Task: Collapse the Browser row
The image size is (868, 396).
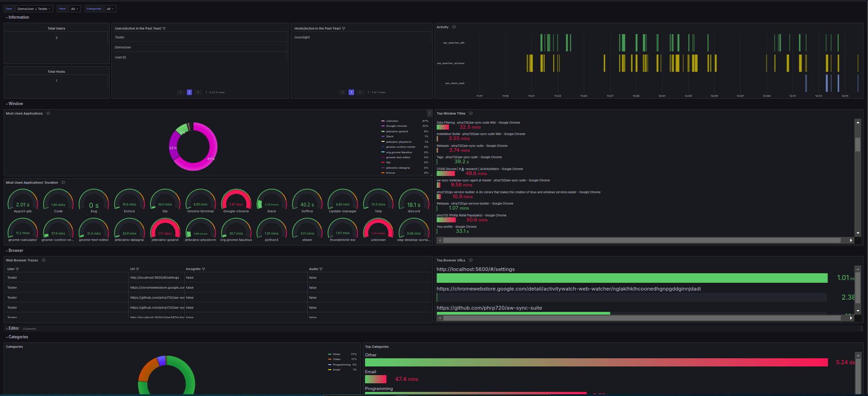Action: pyautogui.click(x=15, y=251)
